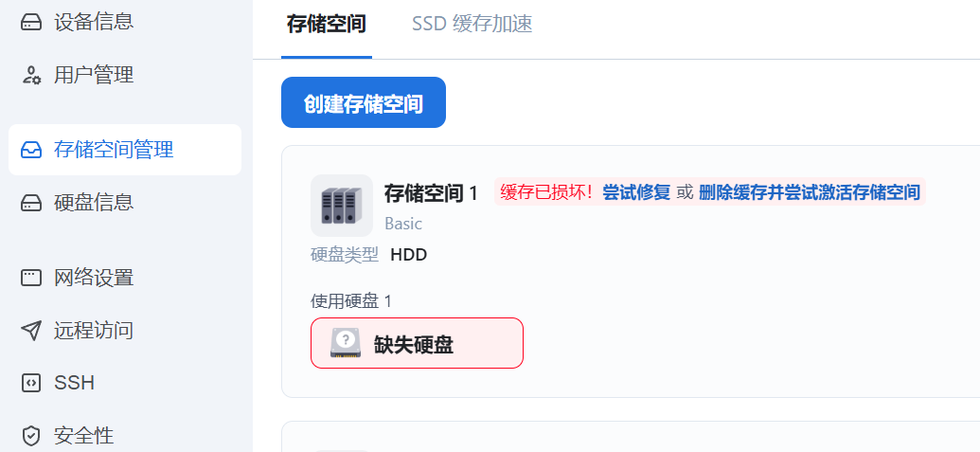Click the network settings window icon

coord(31,278)
